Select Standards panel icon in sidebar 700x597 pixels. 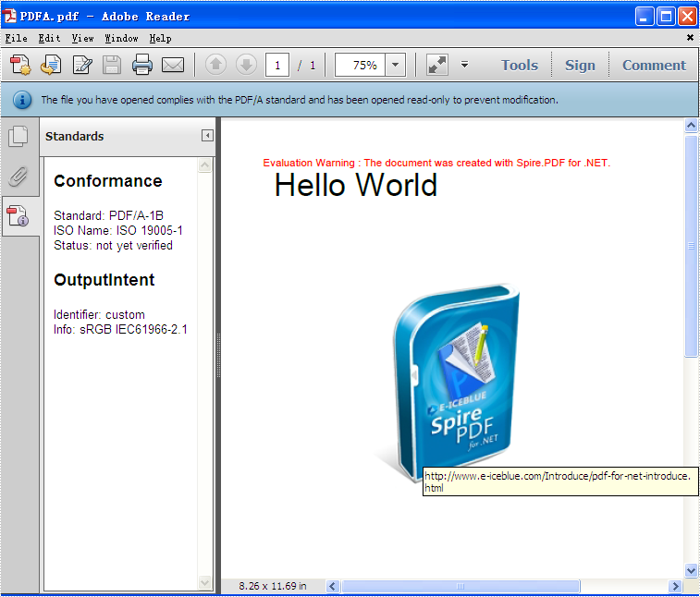point(18,216)
